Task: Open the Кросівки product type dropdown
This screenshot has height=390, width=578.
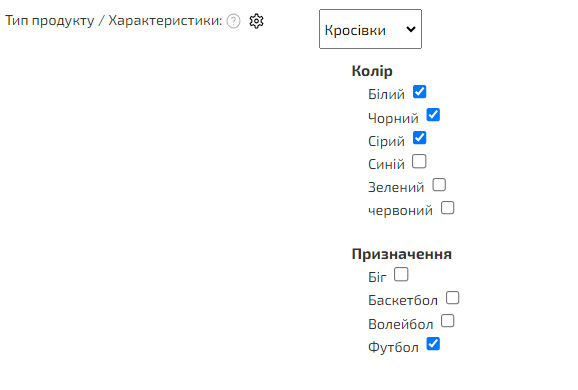Action: pyautogui.click(x=370, y=29)
